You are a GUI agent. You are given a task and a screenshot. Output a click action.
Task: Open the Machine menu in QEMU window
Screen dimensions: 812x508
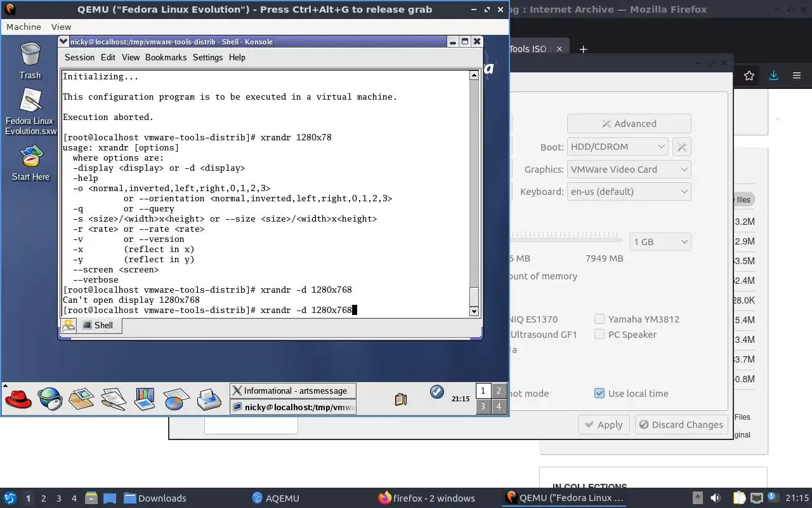[x=23, y=27]
